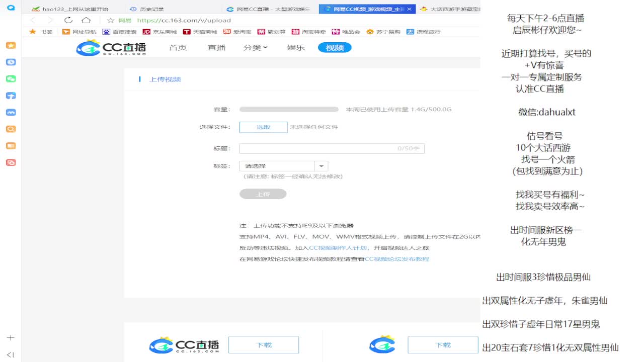Viewport: 644px width, 362px height.
Task: Focus the 标题 title input field
Action: (x=332, y=148)
